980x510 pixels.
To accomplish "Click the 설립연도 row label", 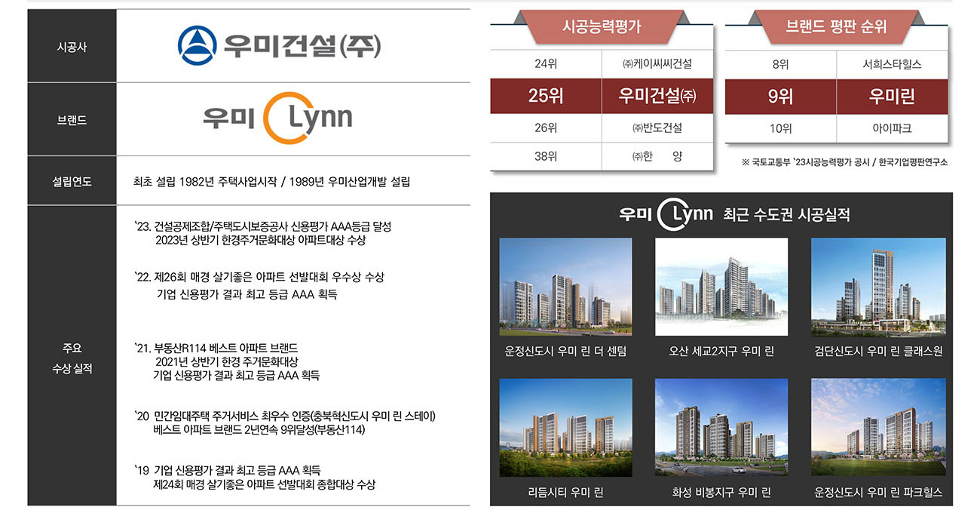I will (72, 181).
